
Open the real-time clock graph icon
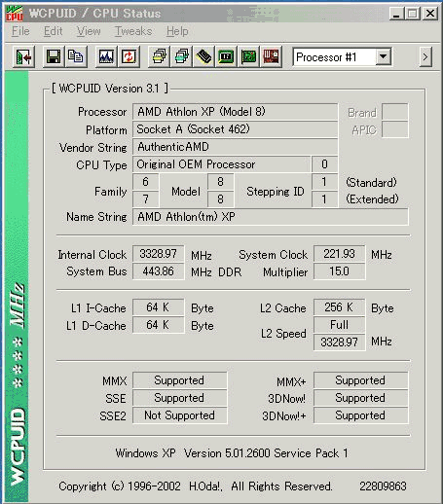click(106, 57)
